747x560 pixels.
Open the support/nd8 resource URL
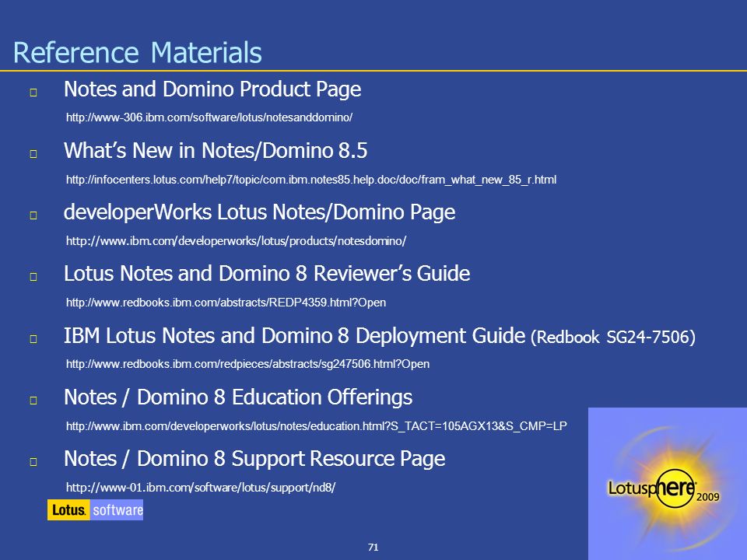click(x=201, y=488)
